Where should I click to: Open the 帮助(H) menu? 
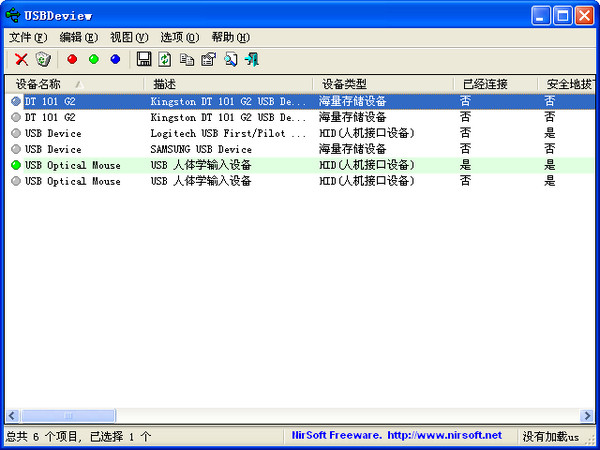point(231,38)
